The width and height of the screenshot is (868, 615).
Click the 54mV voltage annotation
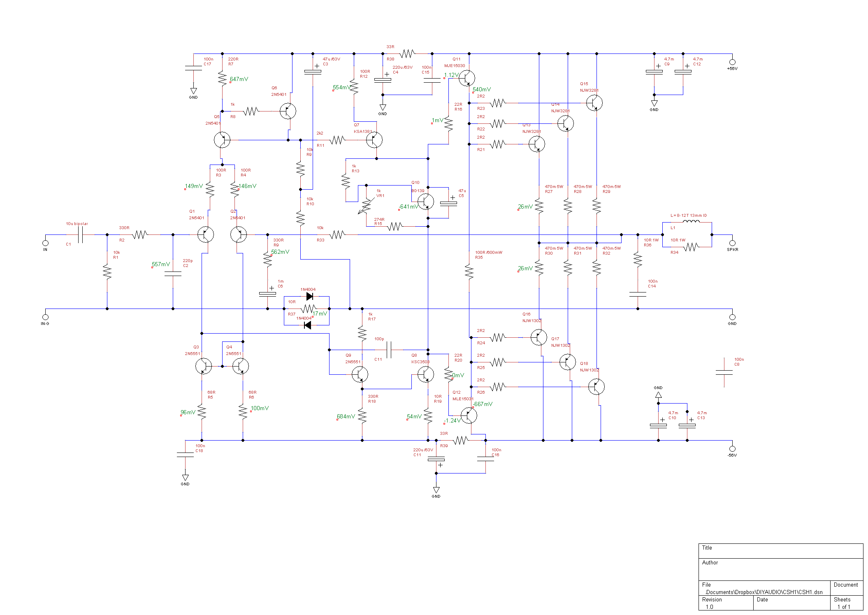point(414,416)
